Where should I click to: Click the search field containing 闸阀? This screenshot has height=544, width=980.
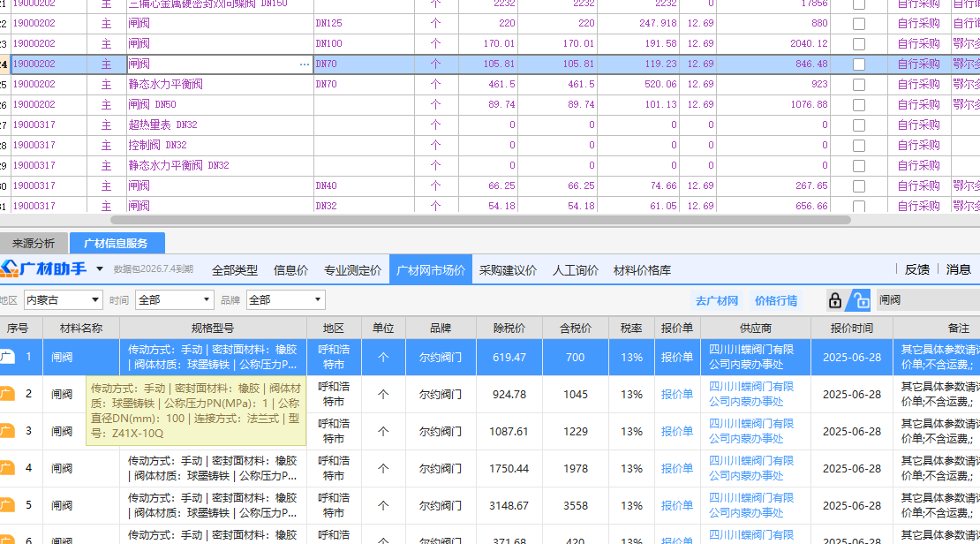click(928, 300)
